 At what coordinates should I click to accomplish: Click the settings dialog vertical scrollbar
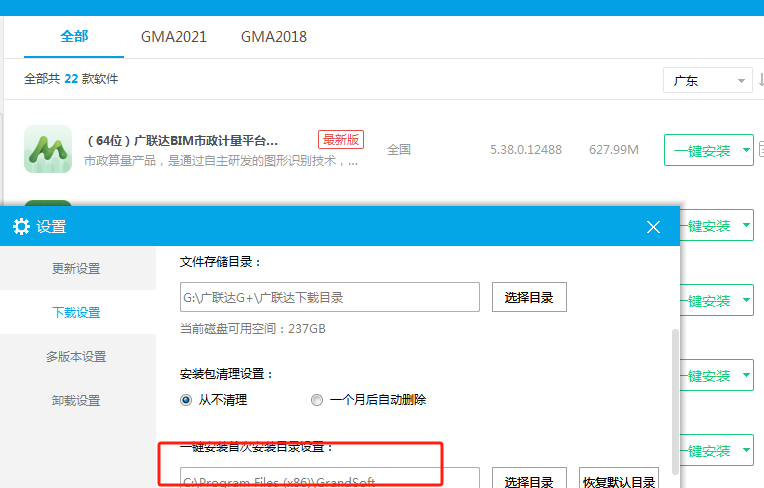click(x=675, y=401)
